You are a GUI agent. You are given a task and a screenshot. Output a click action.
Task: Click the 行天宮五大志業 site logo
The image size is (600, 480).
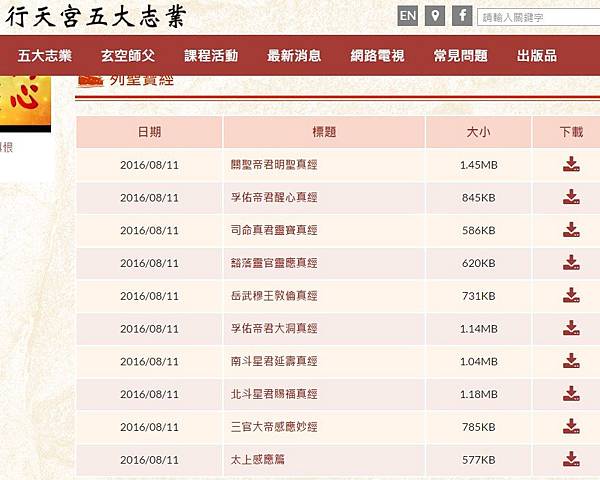point(96,16)
